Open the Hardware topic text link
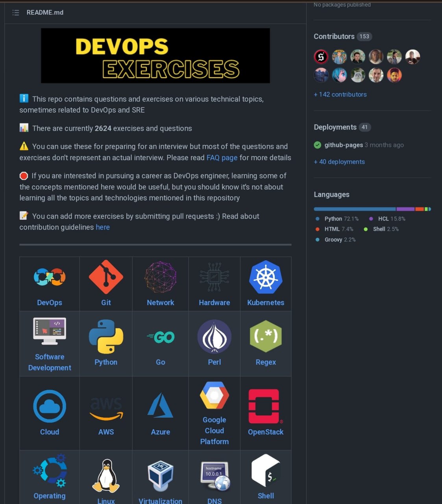Screen dimensions: 442x504 pos(215,302)
